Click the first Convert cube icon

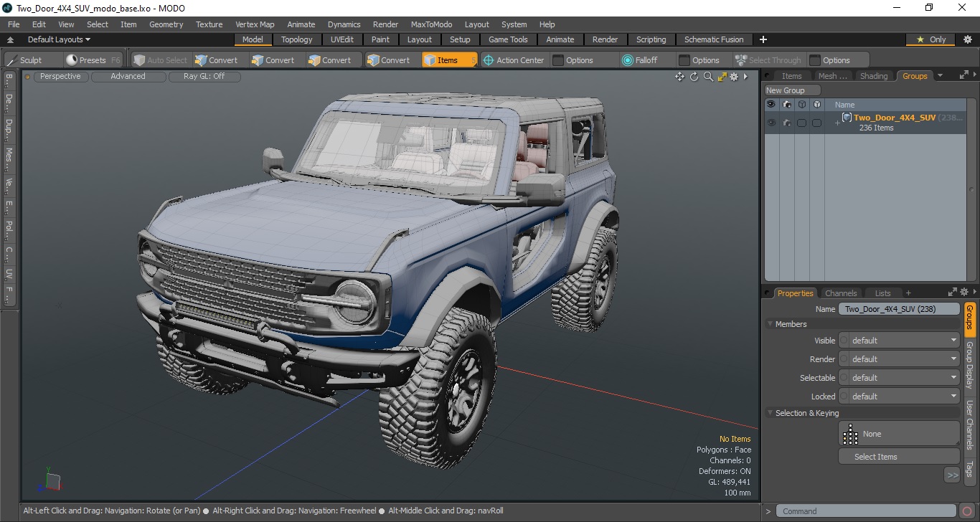[x=201, y=60]
